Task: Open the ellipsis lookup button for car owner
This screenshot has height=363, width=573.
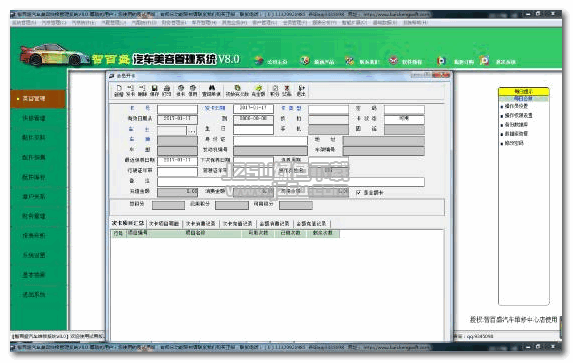Action: point(192,130)
